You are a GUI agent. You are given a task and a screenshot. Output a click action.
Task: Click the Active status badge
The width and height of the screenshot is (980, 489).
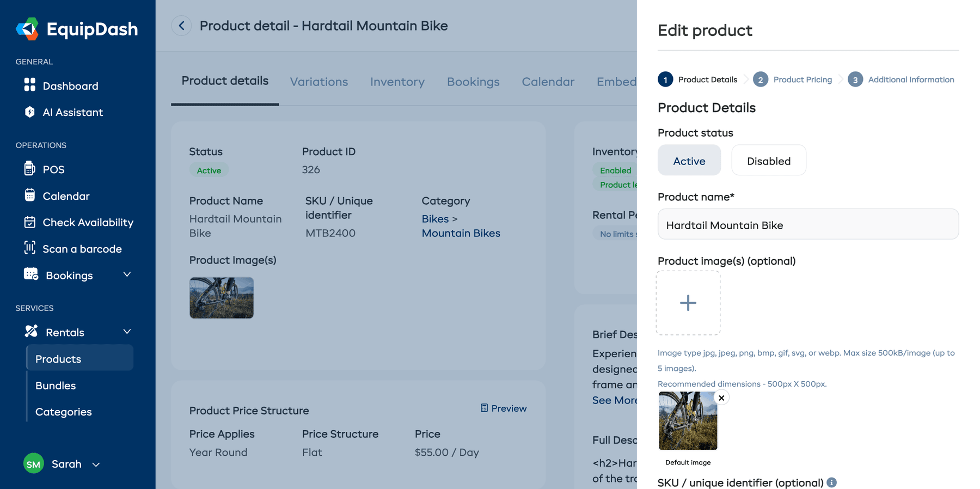pyautogui.click(x=209, y=170)
